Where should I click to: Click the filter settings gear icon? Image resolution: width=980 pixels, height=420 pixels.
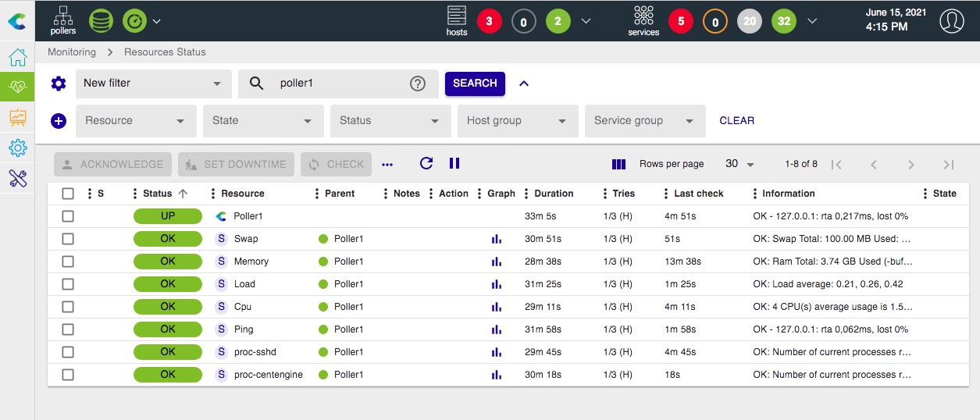pyautogui.click(x=59, y=84)
